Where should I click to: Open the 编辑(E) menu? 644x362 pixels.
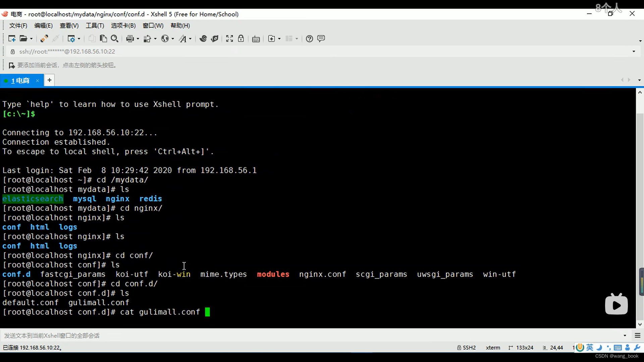click(x=43, y=25)
